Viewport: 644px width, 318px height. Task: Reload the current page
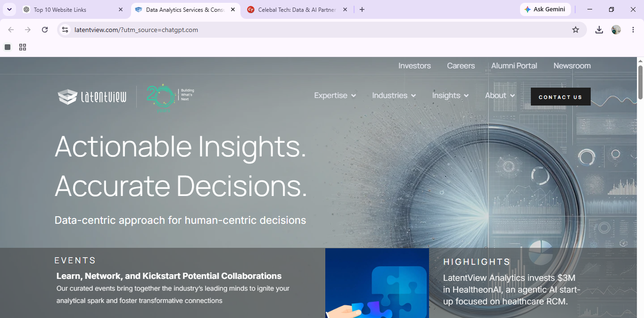tap(45, 30)
